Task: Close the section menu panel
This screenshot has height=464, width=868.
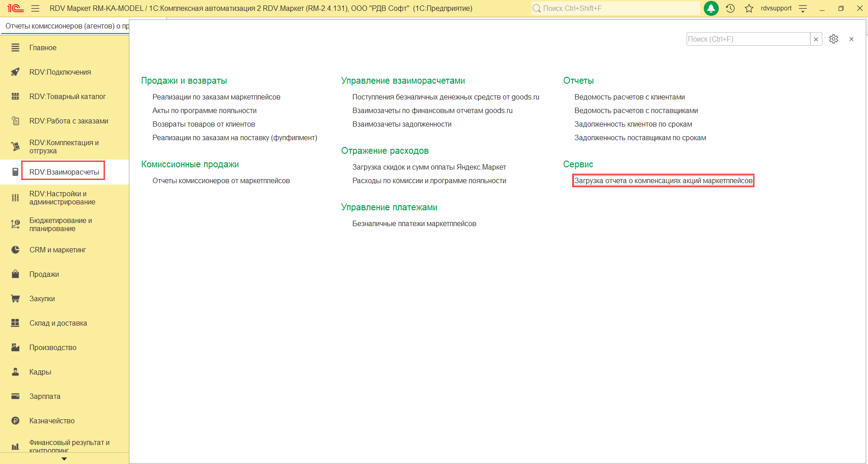Action: tap(851, 39)
